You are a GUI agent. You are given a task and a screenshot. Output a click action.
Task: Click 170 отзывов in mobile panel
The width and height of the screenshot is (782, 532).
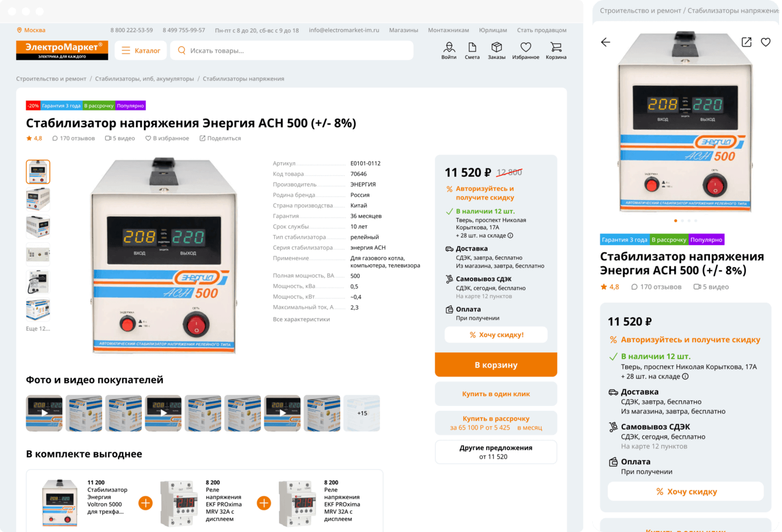click(656, 287)
